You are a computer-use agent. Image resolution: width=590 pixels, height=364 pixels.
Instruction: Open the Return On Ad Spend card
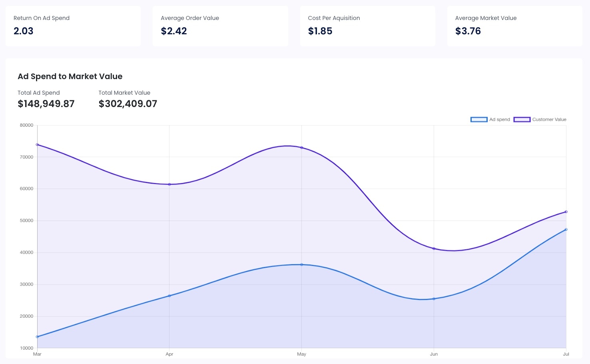click(73, 26)
